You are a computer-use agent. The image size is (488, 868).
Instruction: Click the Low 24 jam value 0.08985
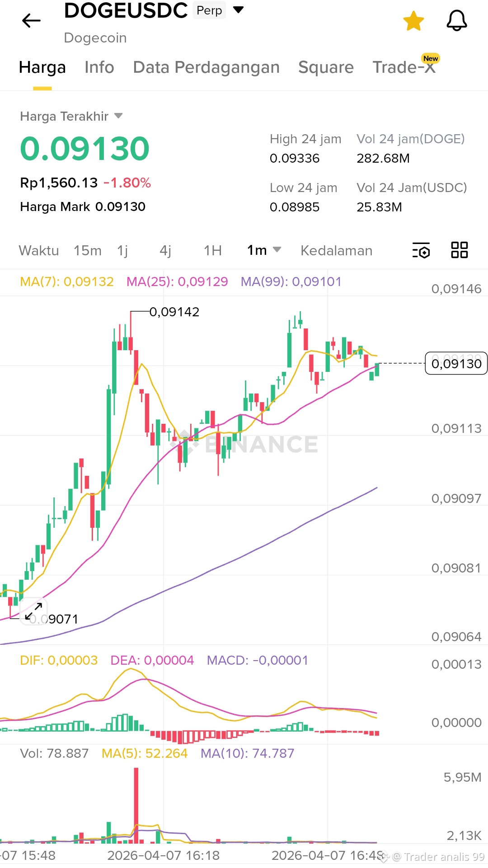(x=295, y=207)
